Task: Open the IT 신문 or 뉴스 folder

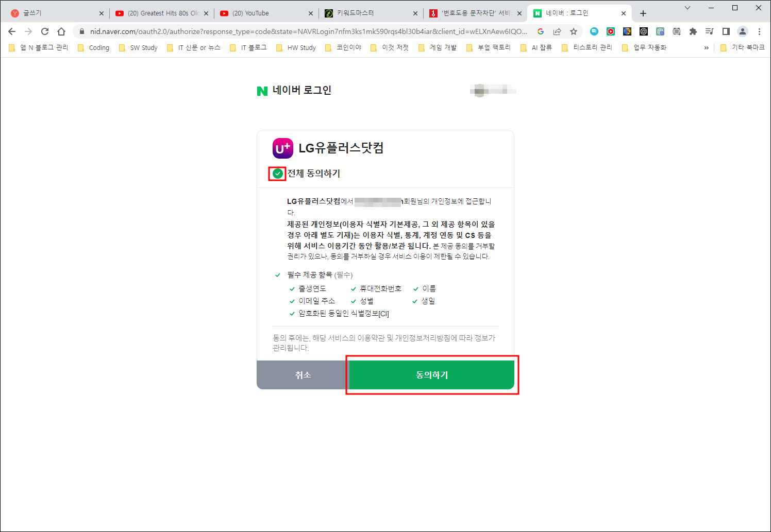Action: [194, 48]
